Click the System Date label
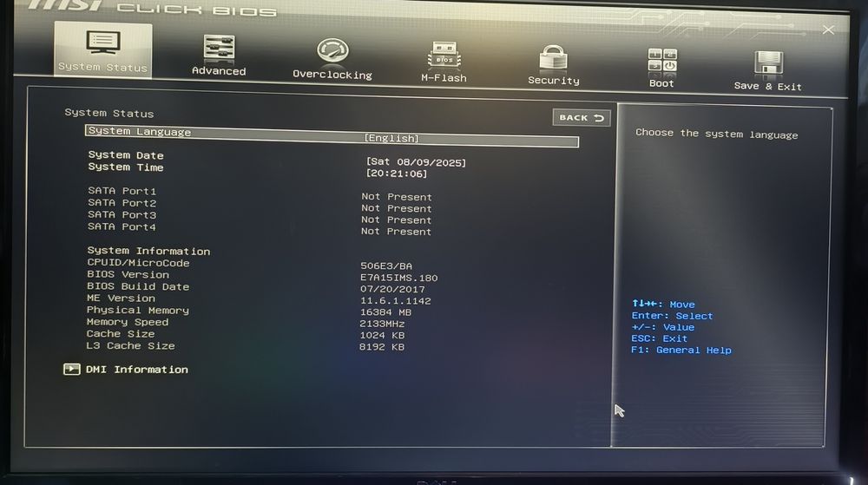 point(126,155)
